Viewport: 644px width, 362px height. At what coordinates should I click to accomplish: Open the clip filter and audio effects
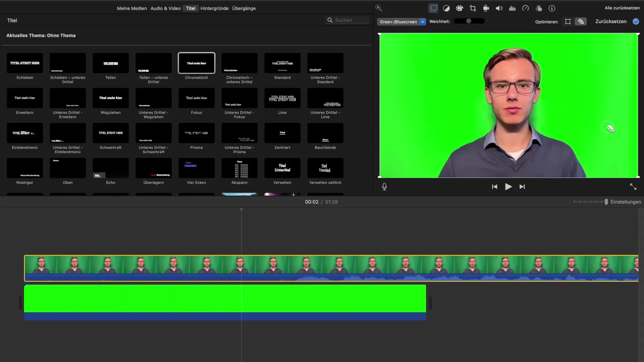[x=539, y=8]
